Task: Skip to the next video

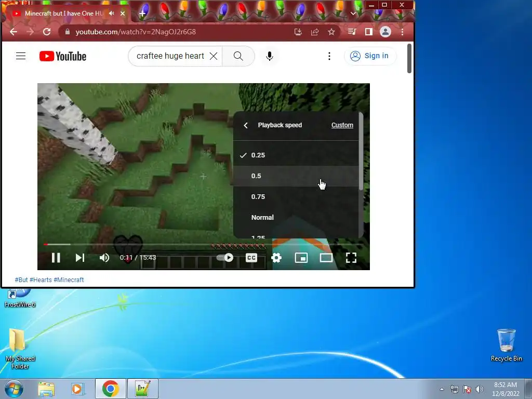Action: tap(80, 258)
